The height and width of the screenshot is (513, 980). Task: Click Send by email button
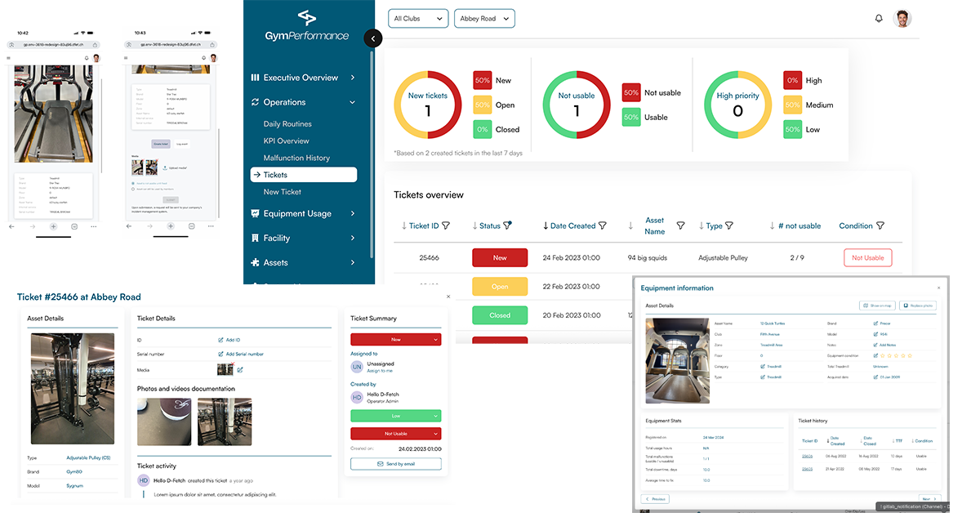click(x=395, y=463)
